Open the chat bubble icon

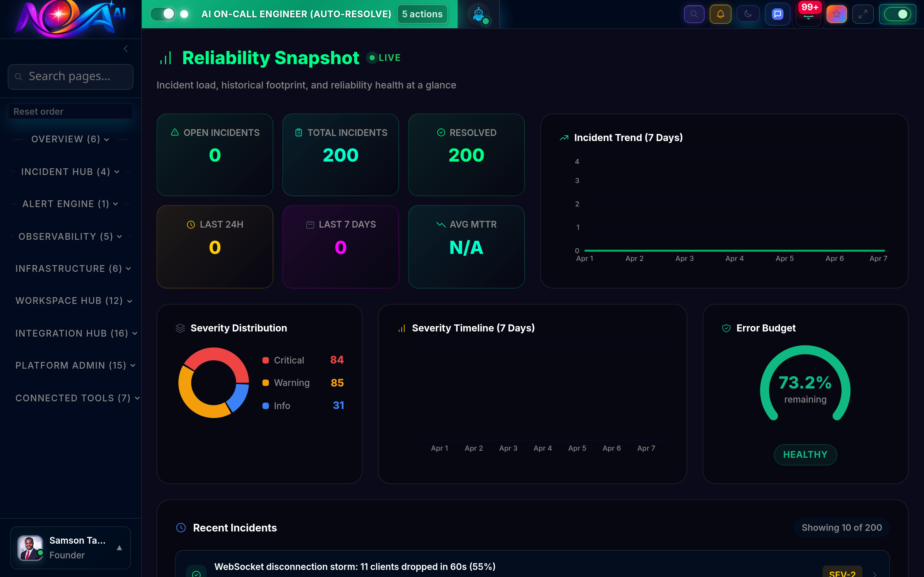777,14
